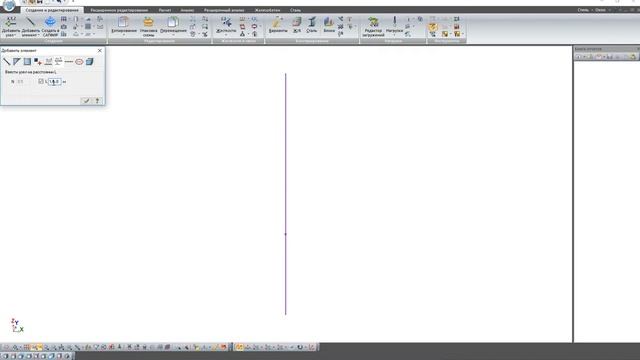The height and width of the screenshot is (360, 640).
Task: Select the black square with red cross icon
Action: 38,62
